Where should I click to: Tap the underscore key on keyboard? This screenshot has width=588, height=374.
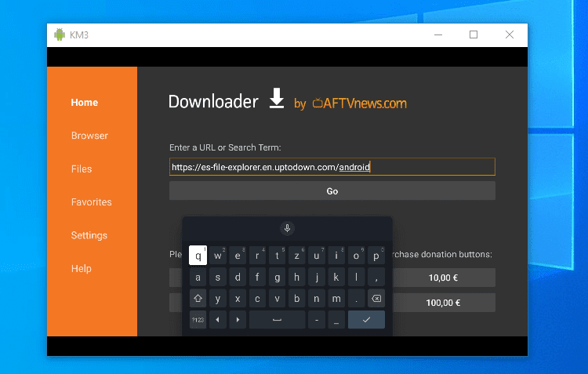click(x=336, y=320)
